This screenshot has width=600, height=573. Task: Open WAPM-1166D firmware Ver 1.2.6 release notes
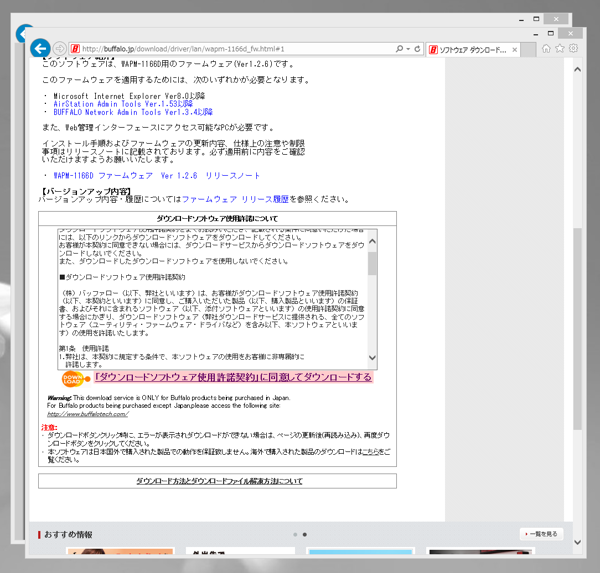coord(157,176)
